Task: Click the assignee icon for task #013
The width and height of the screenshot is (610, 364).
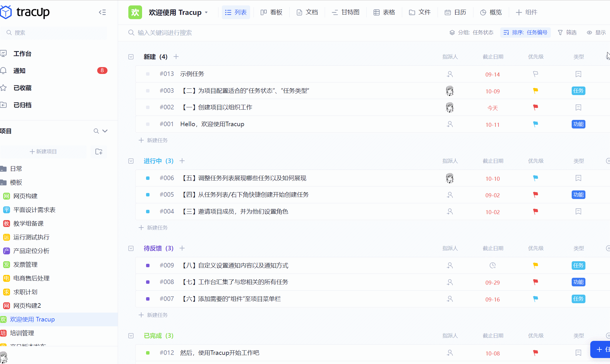Action: (450, 74)
